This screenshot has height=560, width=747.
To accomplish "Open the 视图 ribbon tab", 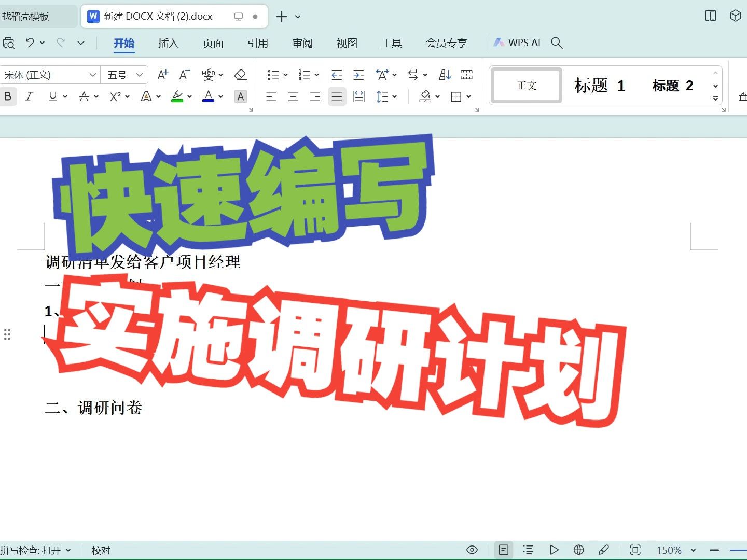I will (347, 43).
